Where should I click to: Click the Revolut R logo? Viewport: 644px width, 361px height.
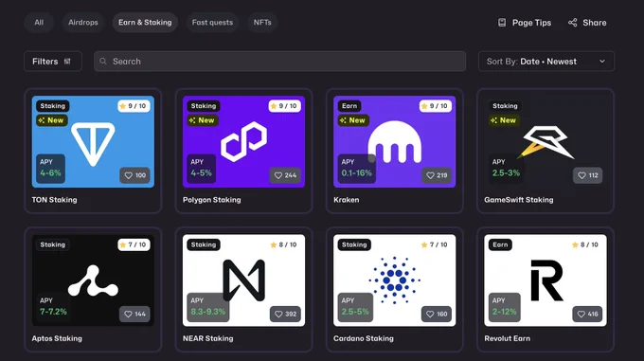(x=546, y=280)
